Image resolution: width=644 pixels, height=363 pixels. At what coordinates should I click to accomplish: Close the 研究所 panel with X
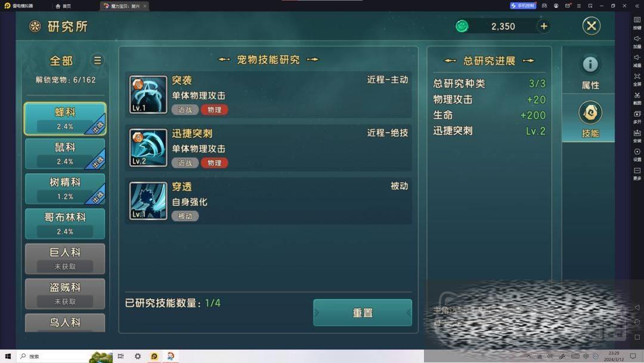[592, 26]
